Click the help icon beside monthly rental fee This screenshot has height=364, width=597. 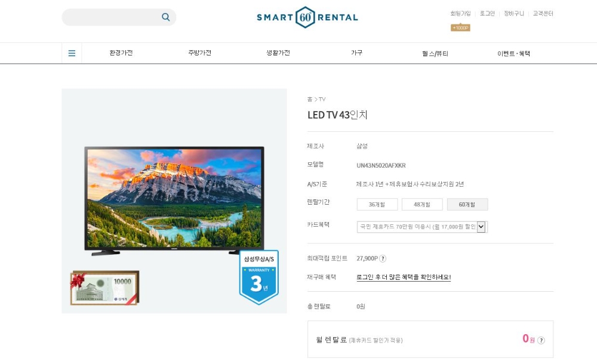(541, 340)
